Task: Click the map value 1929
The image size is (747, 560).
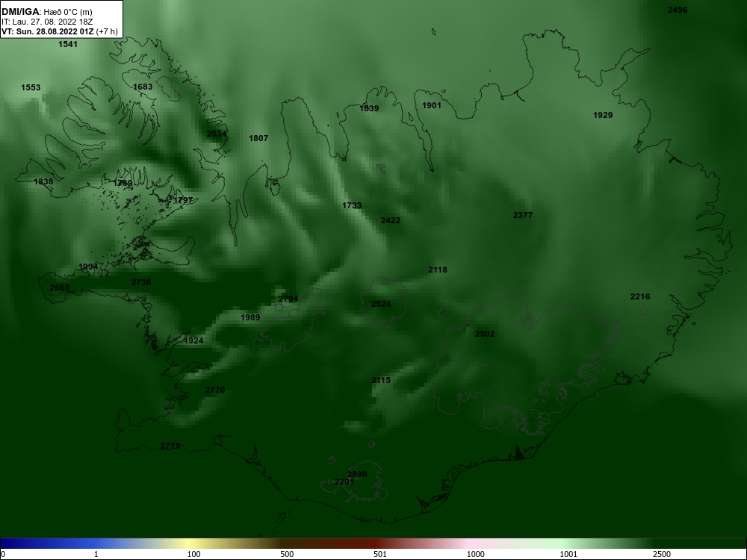Action: coord(603,115)
